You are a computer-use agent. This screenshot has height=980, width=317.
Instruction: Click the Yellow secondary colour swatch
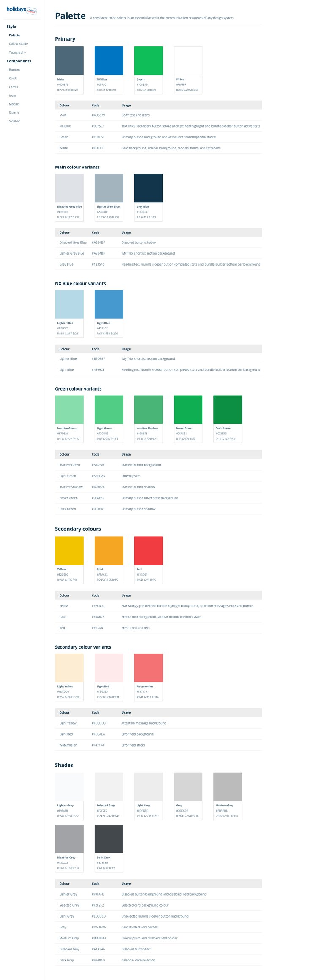69,551
